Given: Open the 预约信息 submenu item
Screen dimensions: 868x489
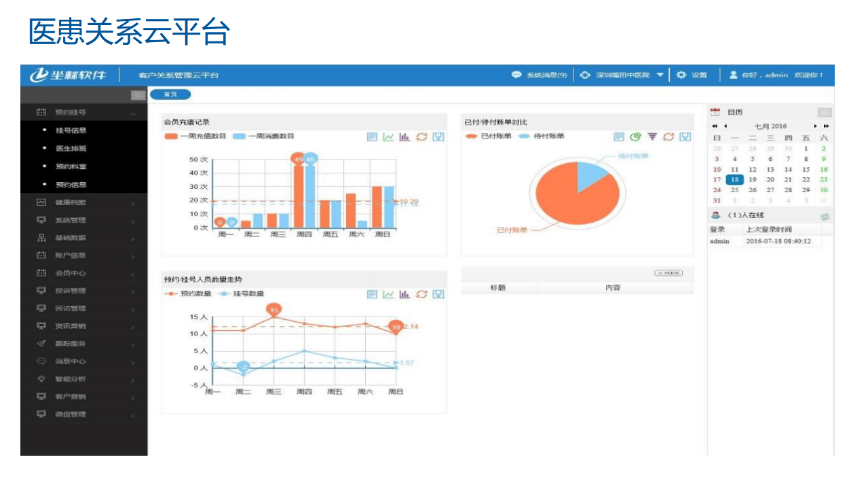Looking at the screenshot, I should coord(71,184).
